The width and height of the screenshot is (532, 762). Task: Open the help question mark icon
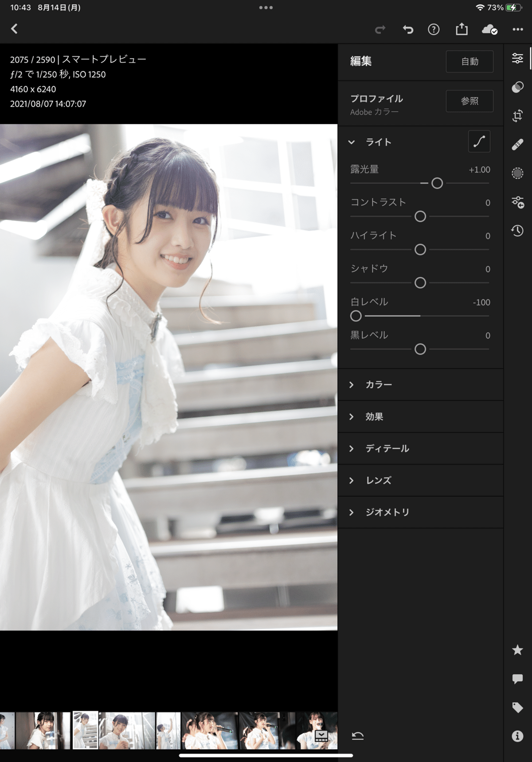click(x=434, y=30)
